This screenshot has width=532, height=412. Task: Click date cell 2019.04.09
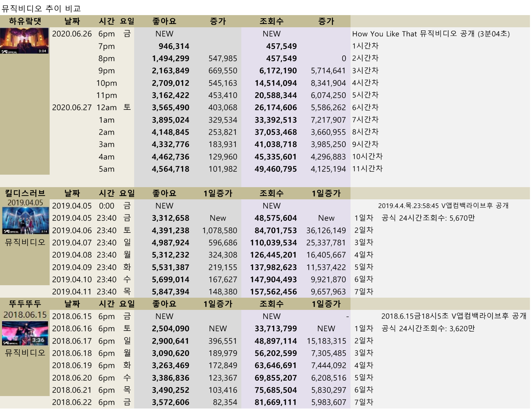(72, 267)
